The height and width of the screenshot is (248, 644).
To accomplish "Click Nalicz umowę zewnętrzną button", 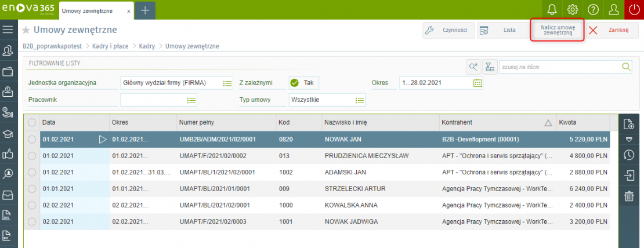I will coord(558,30).
